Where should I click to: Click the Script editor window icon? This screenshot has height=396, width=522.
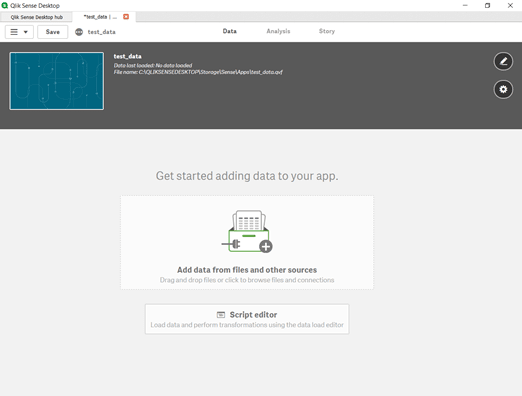tap(221, 315)
